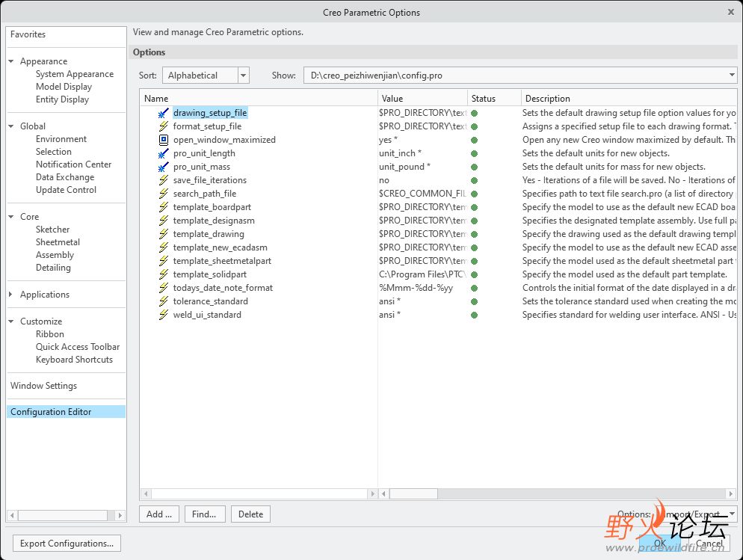Open the Notification Center options
The height and width of the screenshot is (560, 743).
[x=73, y=164]
